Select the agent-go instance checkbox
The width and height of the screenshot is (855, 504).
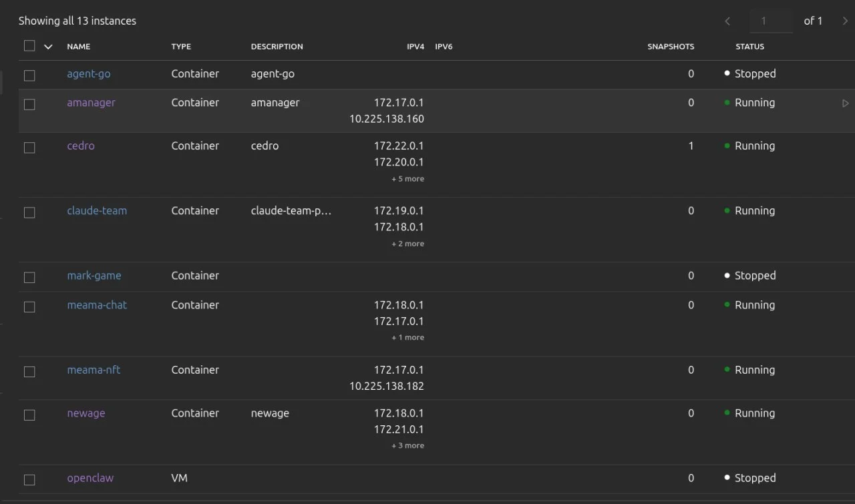point(29,75)
